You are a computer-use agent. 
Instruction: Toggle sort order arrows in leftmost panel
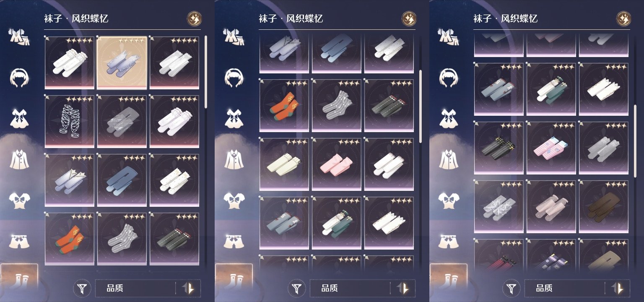click(189, 289)
